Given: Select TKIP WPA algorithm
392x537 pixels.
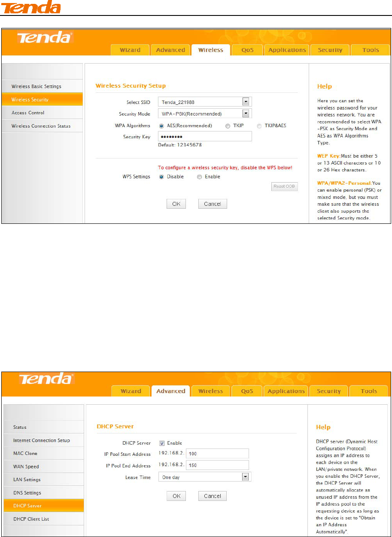Looking at the screenshot, I should (228, 126).
